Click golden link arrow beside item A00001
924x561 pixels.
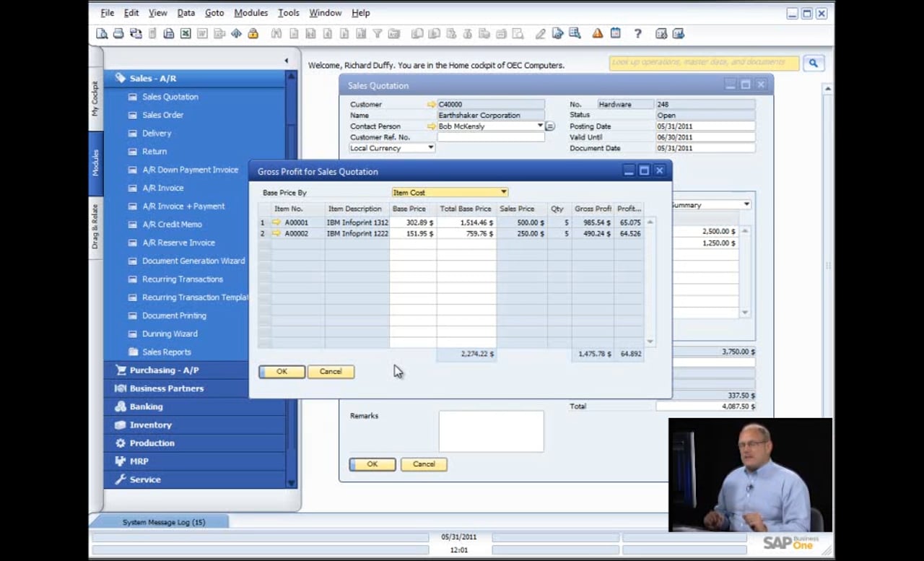point(276,222)
